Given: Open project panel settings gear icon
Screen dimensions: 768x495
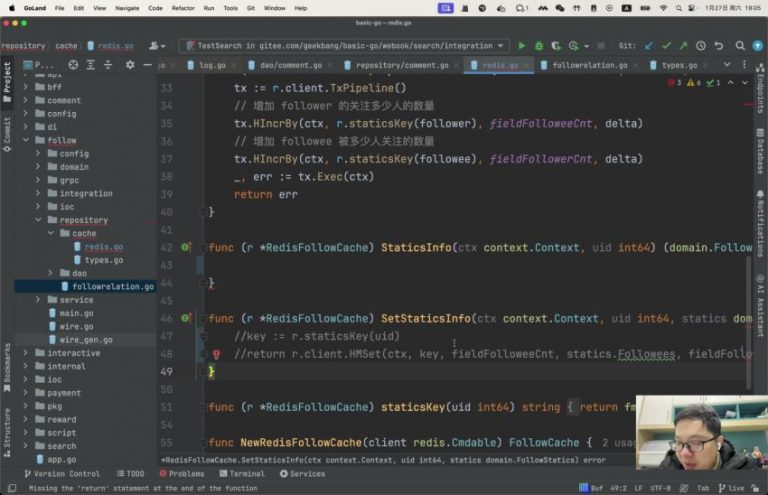Looking at the screenshot, I should point(129,65).
